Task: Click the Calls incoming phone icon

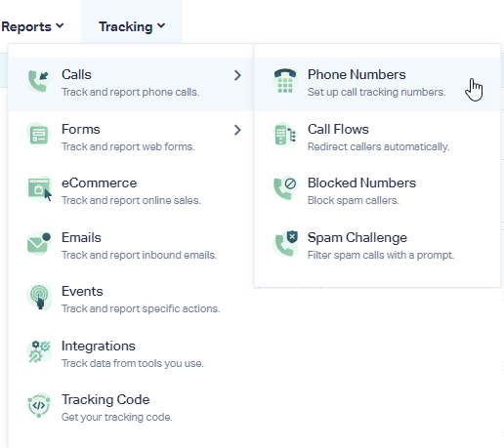Action: [39, 81]
